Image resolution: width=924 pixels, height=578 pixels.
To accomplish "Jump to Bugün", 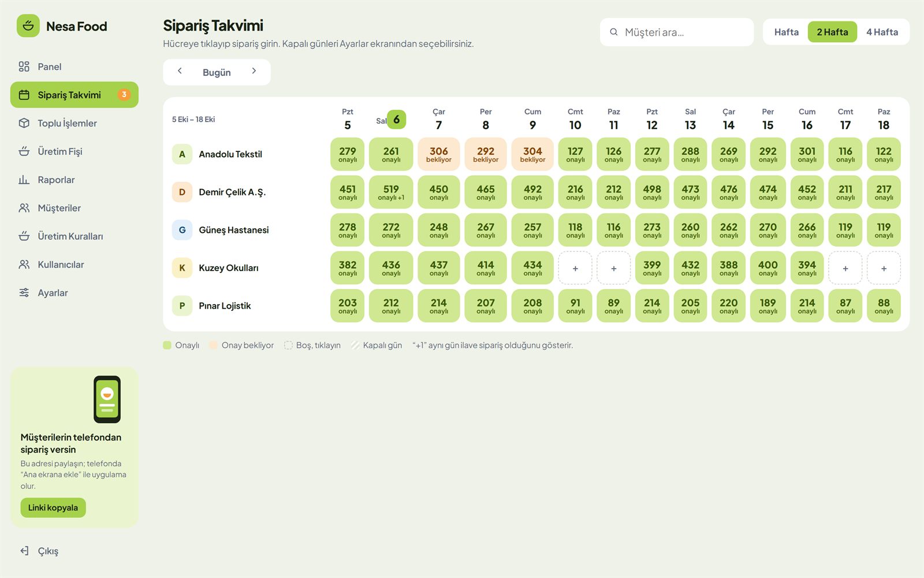I will pyautogui.click(x=217, y=72).
